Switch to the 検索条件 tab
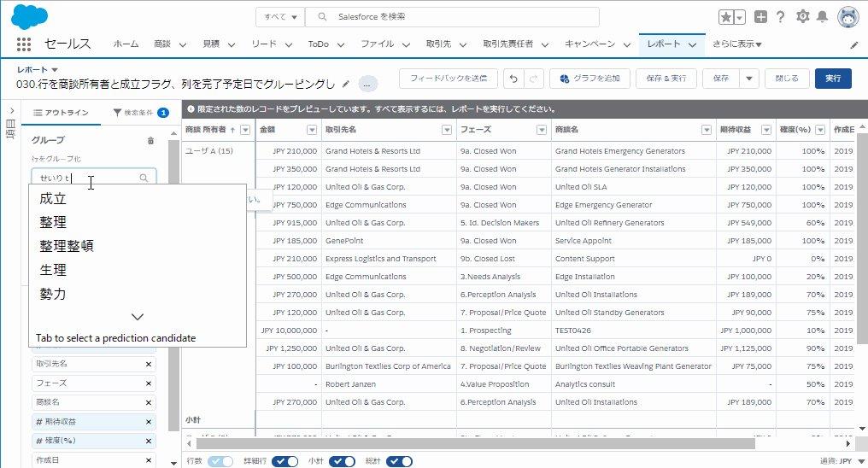The width and height of the screenshot is (868, 468). 141,113
